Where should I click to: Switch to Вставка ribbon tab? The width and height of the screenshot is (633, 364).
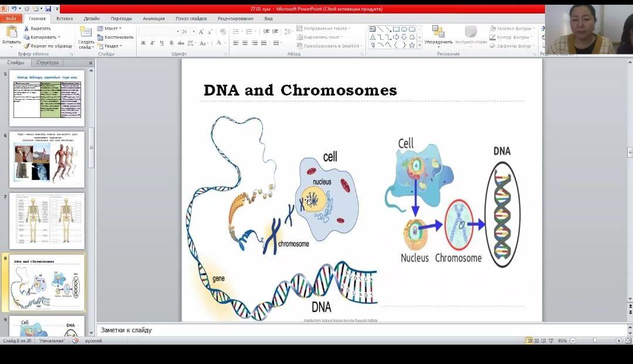65,19
